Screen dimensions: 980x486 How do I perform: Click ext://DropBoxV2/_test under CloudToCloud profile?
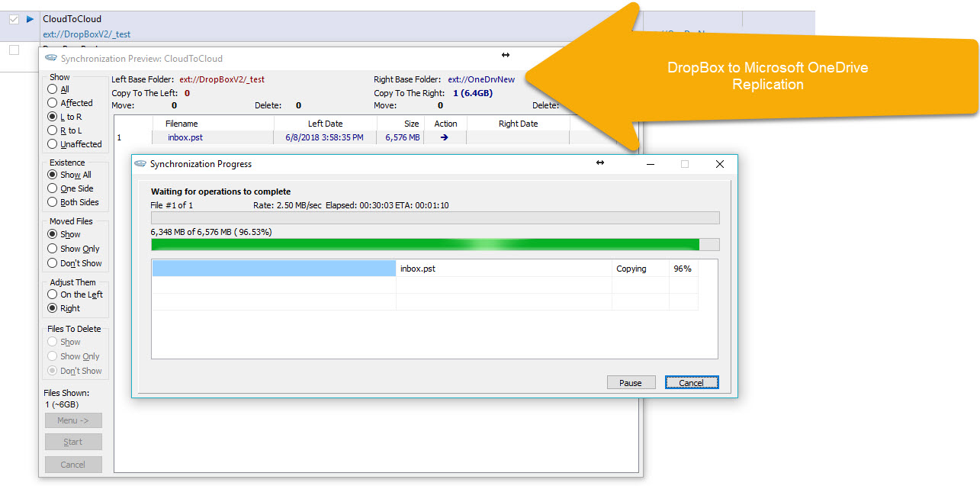point(85,34)
